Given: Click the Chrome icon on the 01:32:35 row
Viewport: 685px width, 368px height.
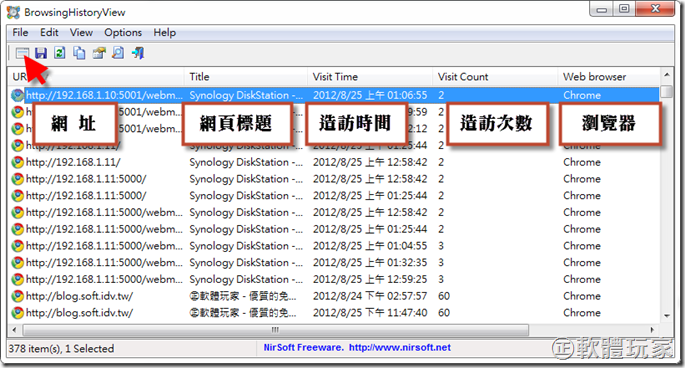Looking at the screenshot, I should 17,263.
